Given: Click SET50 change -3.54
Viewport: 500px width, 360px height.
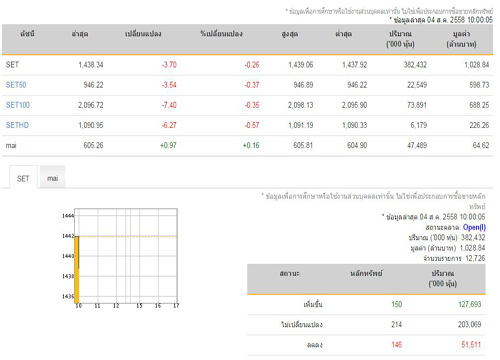Looking at the screenshot, I should click(x=169, y=85).
